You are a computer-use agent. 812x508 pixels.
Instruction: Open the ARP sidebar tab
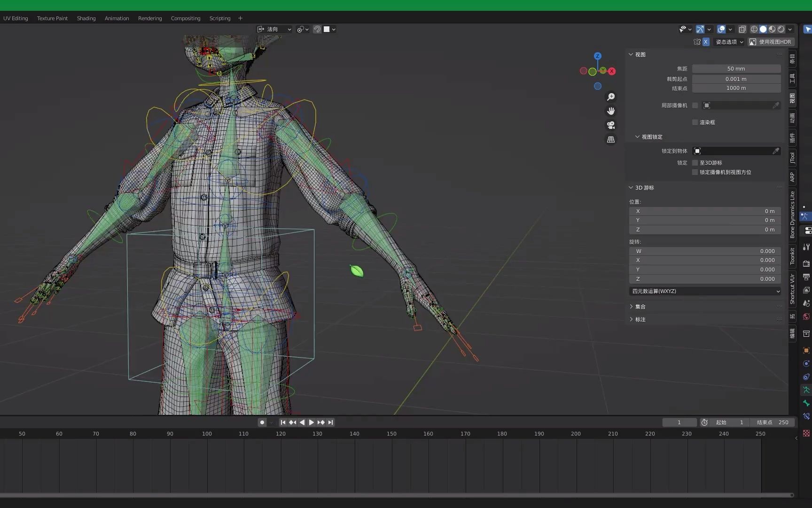tap(792, 177)
